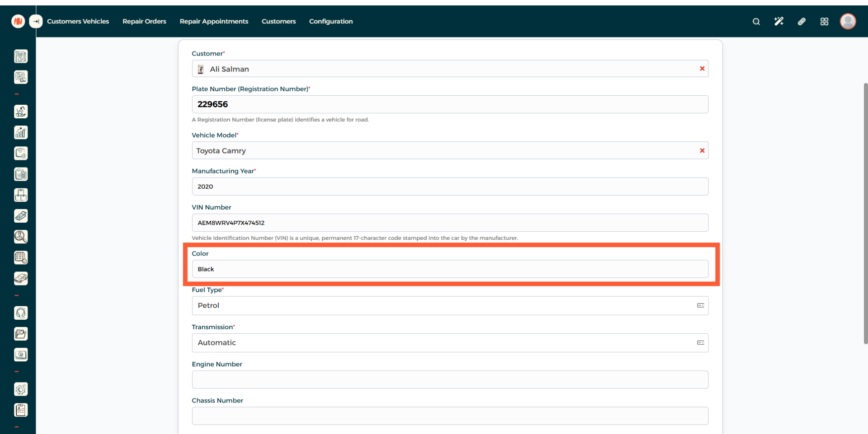
Task: Click the growth bar chart sidebar icon
Action: point(21,132)
